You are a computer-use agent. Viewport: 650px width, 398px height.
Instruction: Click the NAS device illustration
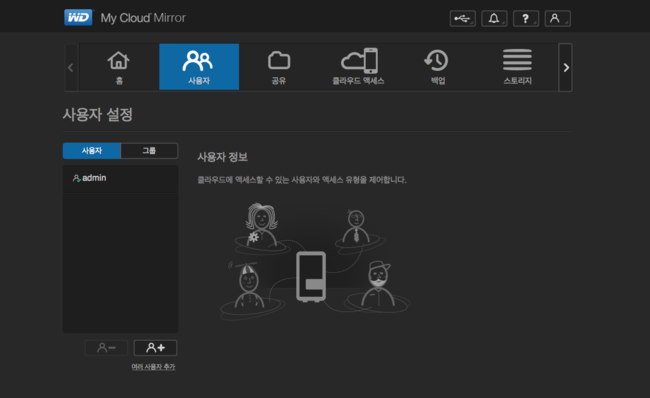(311, 277)
